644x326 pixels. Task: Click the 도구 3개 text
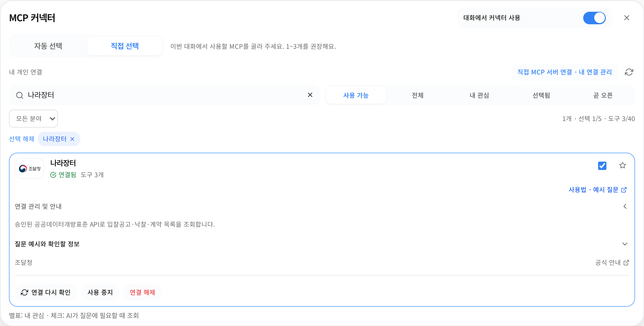[x=92, y=175]
